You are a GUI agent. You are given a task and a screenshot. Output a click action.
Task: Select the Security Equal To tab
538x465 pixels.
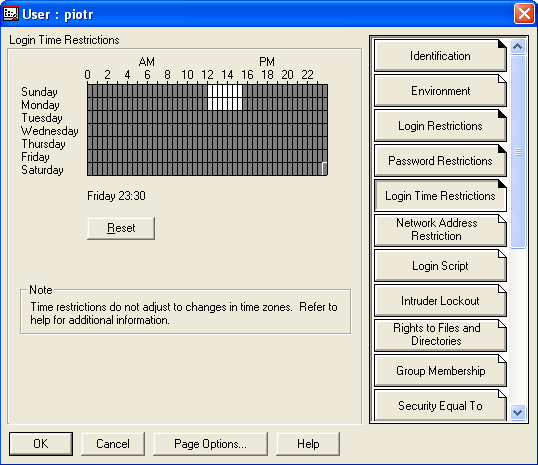(x=440, y=405)
